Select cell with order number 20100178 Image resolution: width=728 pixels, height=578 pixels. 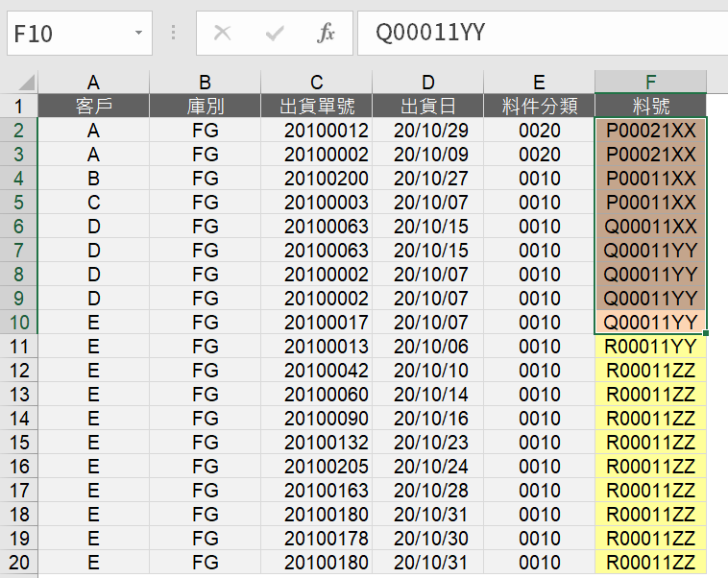click(x=316, y=538)
